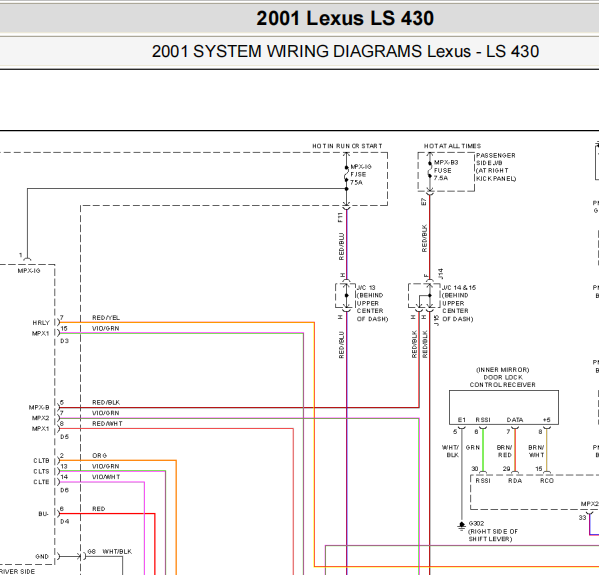Click the 2001 System Wiring Diagrams subtitle
The height and width of the screenshot is (575, 599).
345,51
